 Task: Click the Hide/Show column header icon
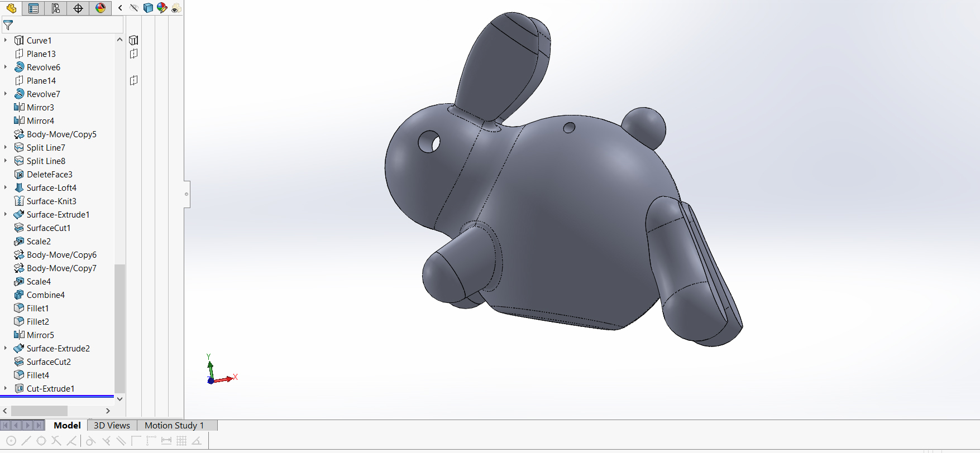[134, 8]
